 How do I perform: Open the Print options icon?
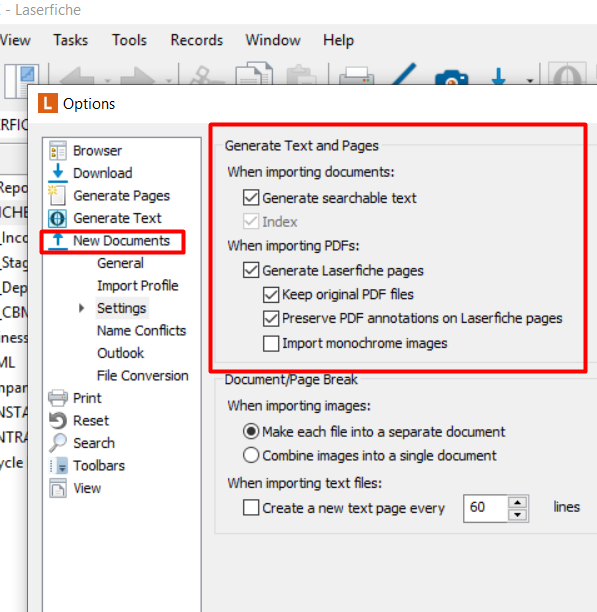[x=58, y=398]
